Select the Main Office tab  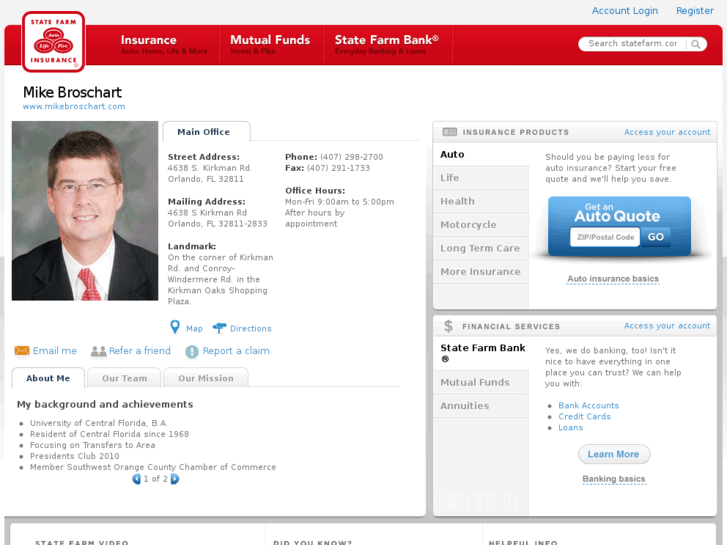[x=206, y=132]
